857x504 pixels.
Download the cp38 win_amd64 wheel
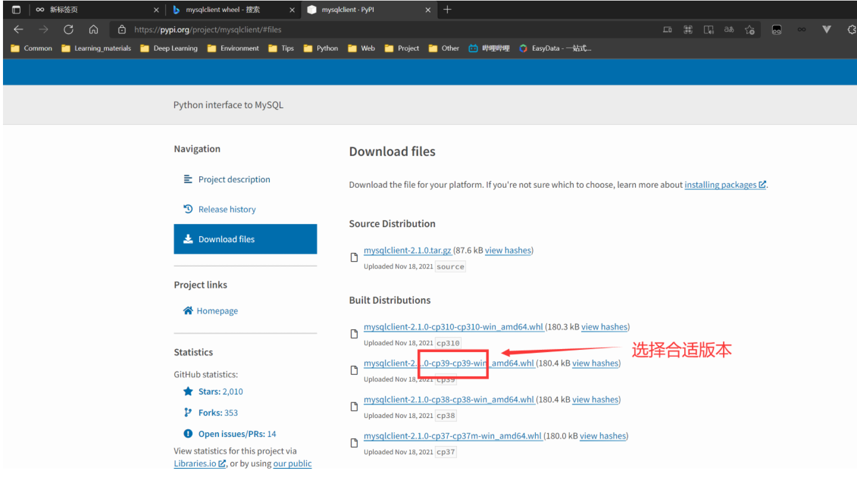[x=449, y=400]
